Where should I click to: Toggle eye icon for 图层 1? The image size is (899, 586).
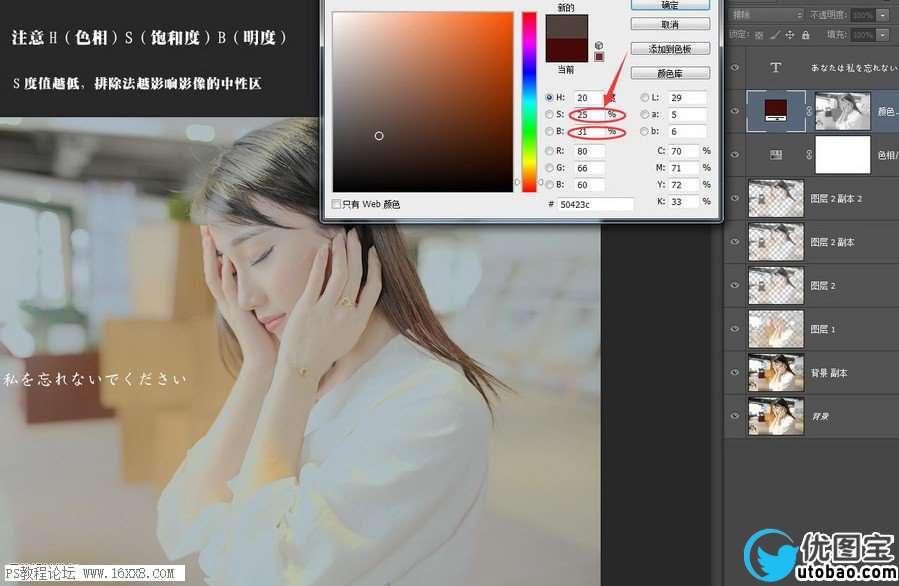735,329
